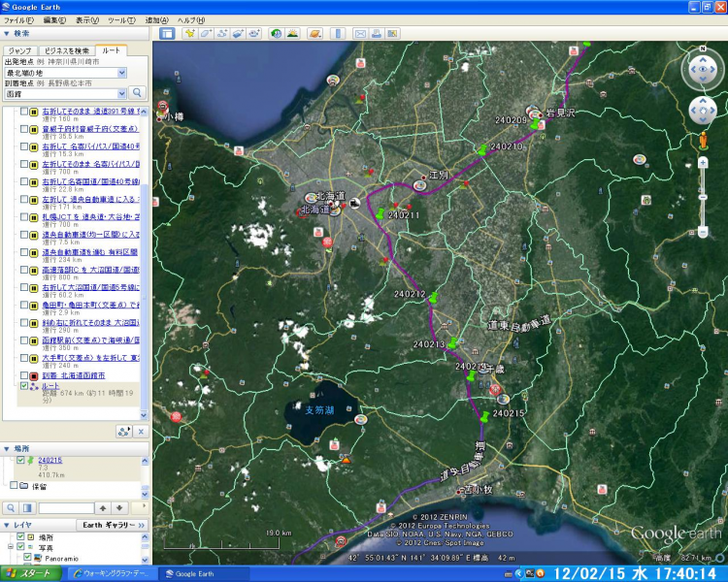The height and width of the screenshot is (582, 728).
Task: Toggle the 写真 layer checkbox
Action: pos(20,547)
